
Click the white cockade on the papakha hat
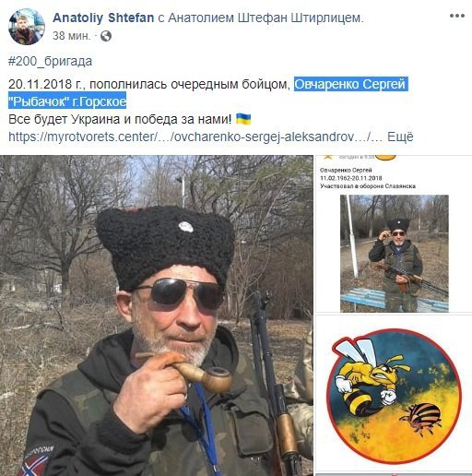(x=185, y=227)
